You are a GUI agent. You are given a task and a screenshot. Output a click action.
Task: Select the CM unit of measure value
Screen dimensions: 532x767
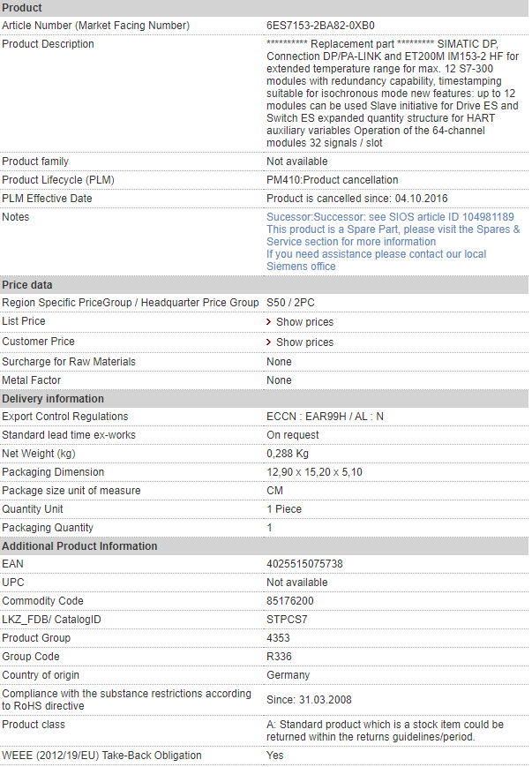click(274, 491)
